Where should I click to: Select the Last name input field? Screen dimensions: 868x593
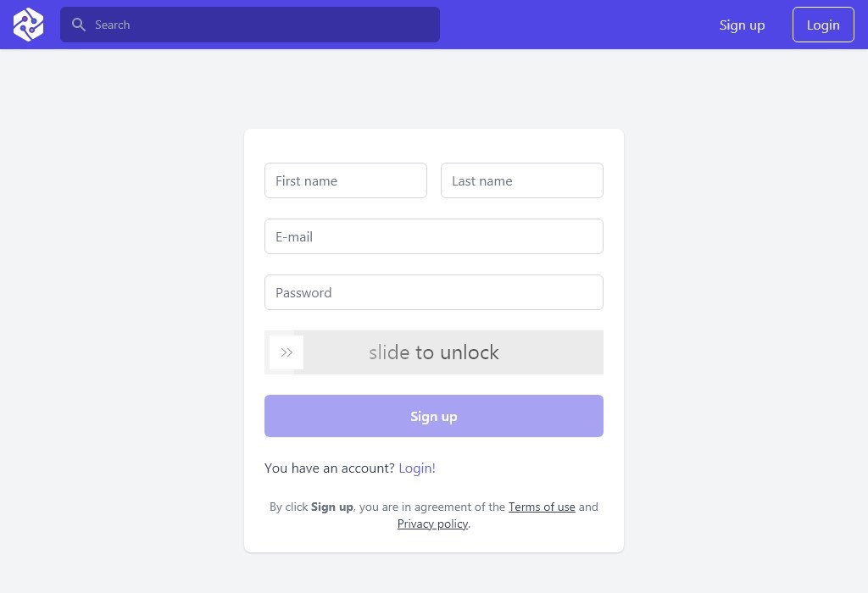tap(522, 180)
